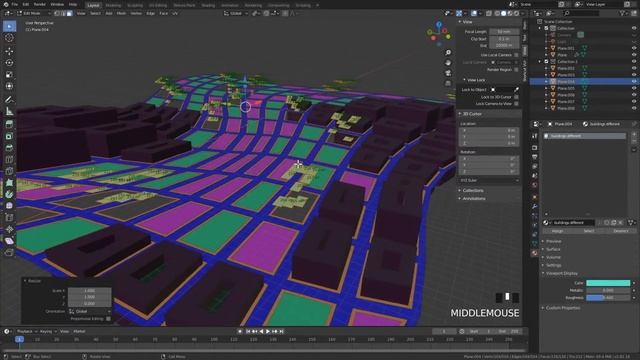Image resolution: width=640 pixels, height=360 pixels.
Task: Uncheck the Collection 2 exclude checkbox in outliner
Action: (547, 62)
